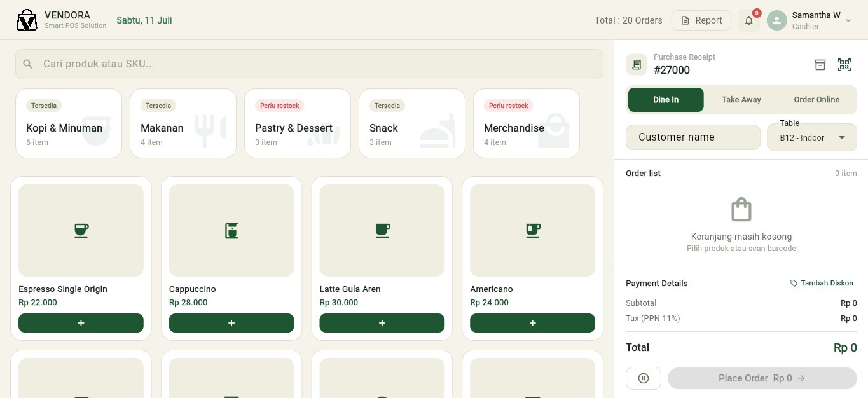Click the date 'Sabtu, 11 Juli'
Viewport: 868px width, 398px height.
coord(144,20)
